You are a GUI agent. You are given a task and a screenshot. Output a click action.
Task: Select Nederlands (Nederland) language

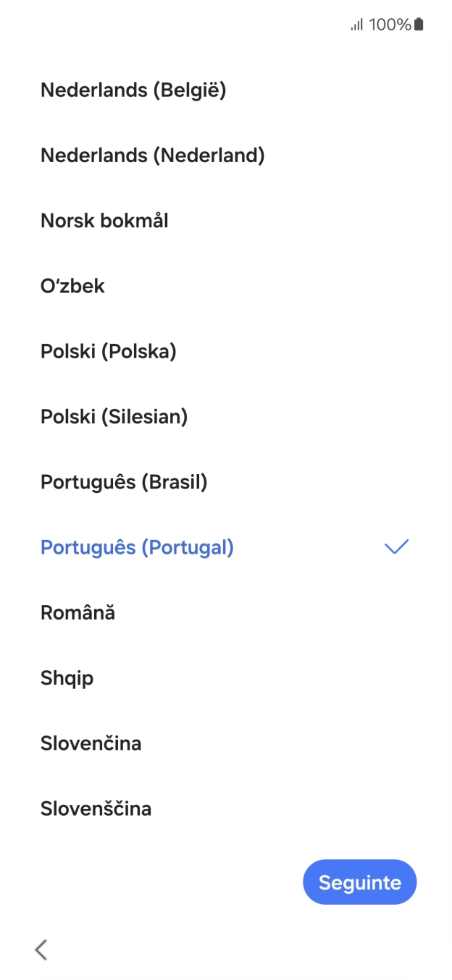click(x=152, y=155)
